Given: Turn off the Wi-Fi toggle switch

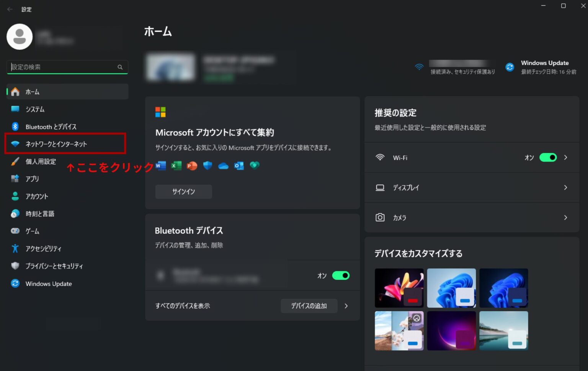Looking at the screenshot, I should 548,158.
